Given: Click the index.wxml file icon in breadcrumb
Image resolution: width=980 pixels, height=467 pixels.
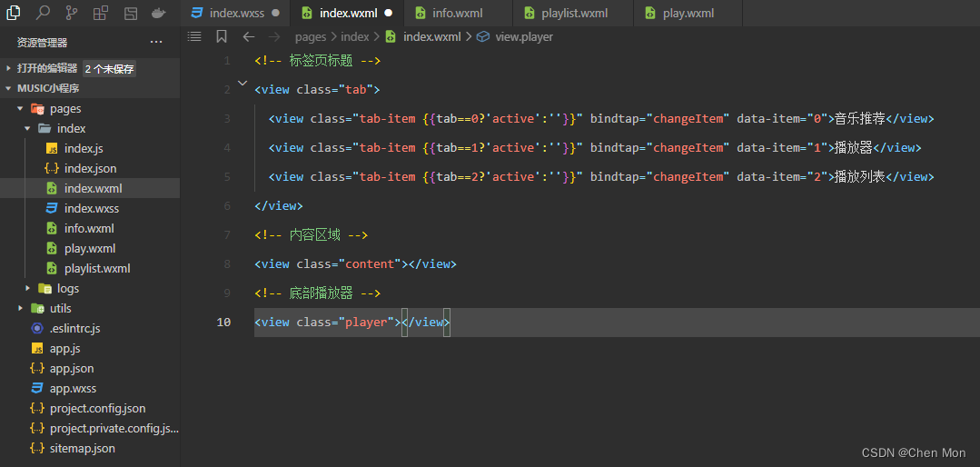Looking at the screenshot, I should click(x=391, y=37).
